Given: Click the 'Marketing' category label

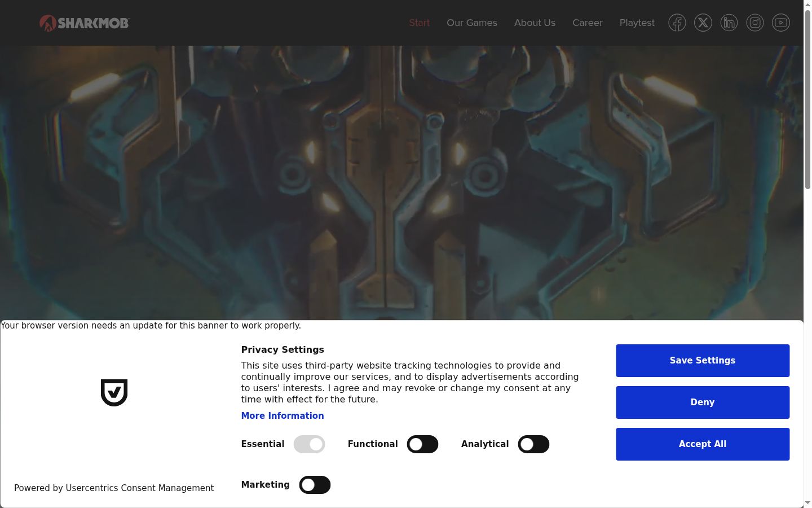Looking at the screenshot, I should 266,485.
